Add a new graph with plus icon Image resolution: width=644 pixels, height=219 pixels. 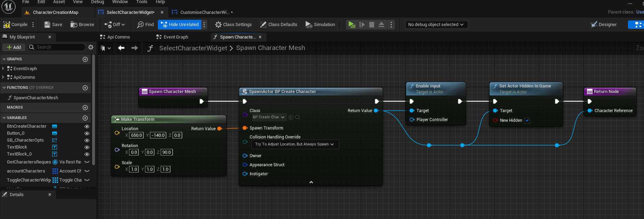(85, 59)
